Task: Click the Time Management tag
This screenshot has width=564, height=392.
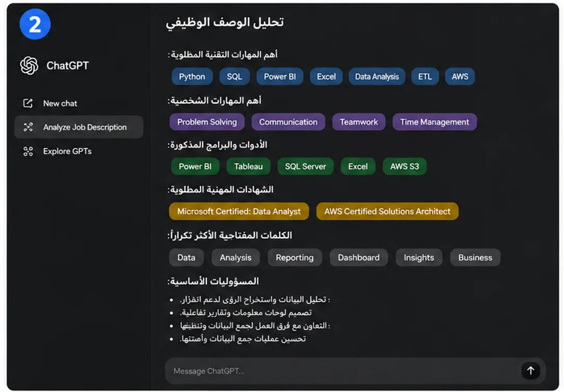Action: 435,122
